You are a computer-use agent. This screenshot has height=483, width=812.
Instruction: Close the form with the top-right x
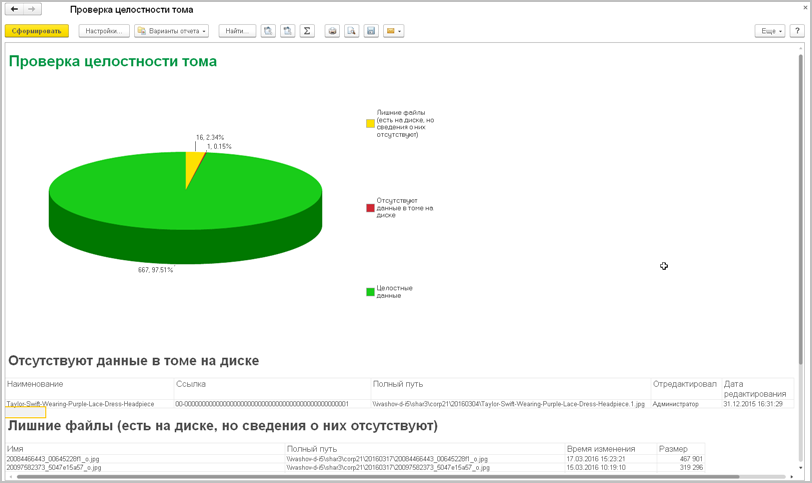click(805, 8)
